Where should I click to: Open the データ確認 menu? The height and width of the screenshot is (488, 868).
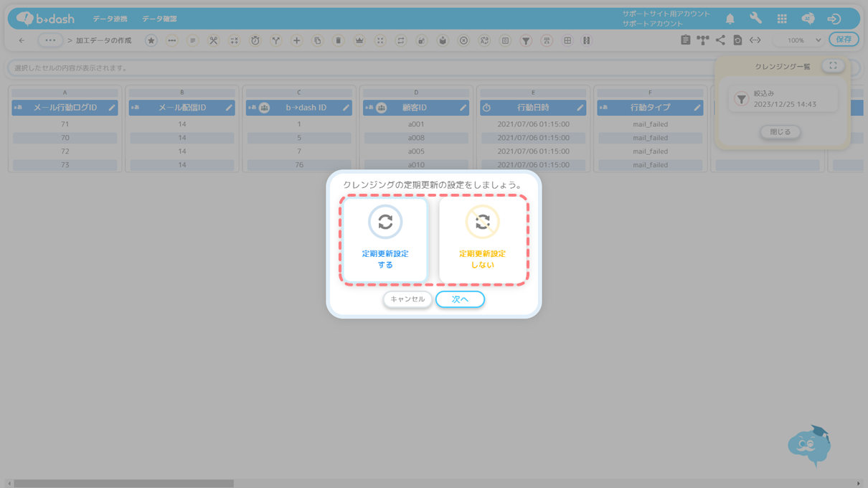pos(159,19)
